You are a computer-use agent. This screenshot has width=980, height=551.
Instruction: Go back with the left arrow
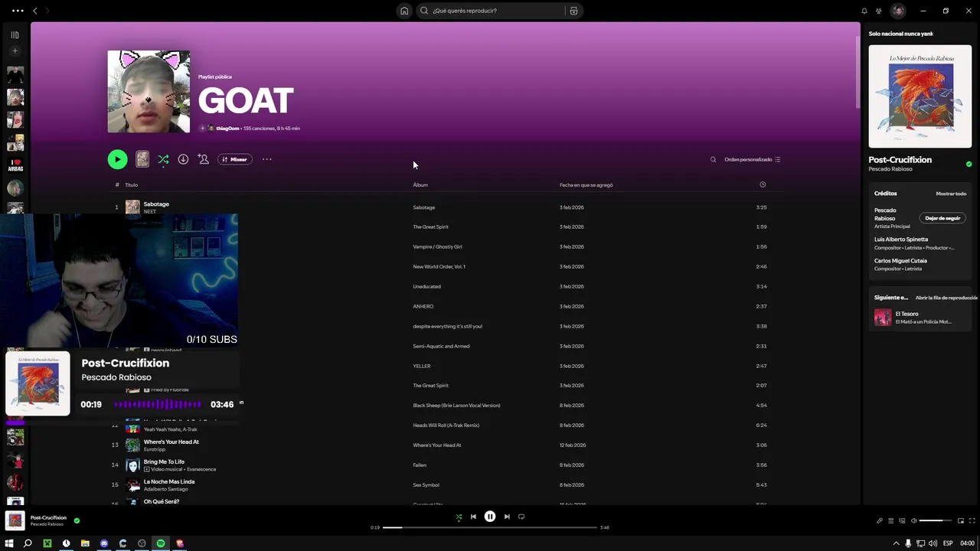point(34,11)
